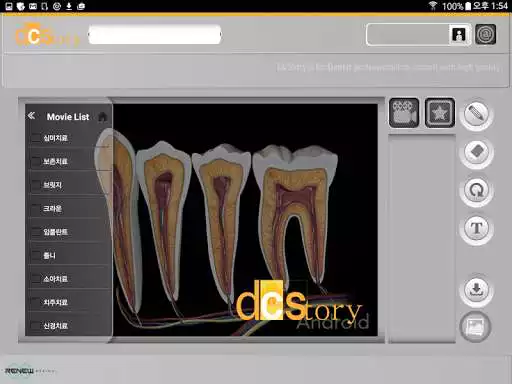Tick the 신경치료 checkbox
This screenshot has height=384, width=512.
pyautogui.click(x=35, y=326)
